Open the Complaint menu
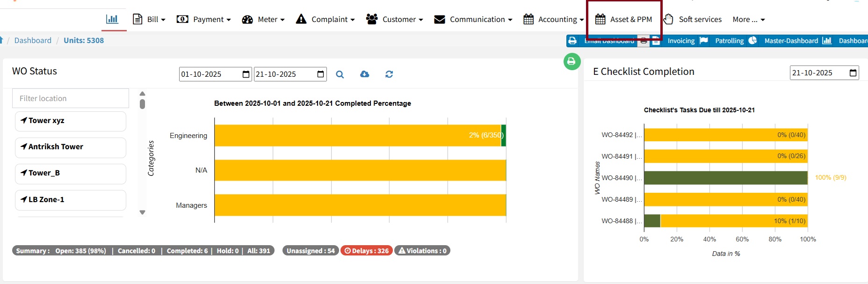This screenshot has height=284, width=868. point(325,19)
